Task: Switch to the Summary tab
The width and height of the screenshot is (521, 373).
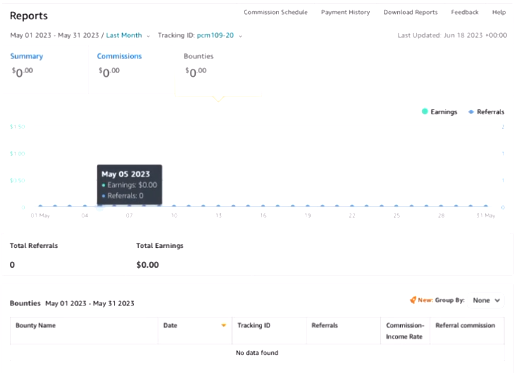Action: click(x=27, y=56)
